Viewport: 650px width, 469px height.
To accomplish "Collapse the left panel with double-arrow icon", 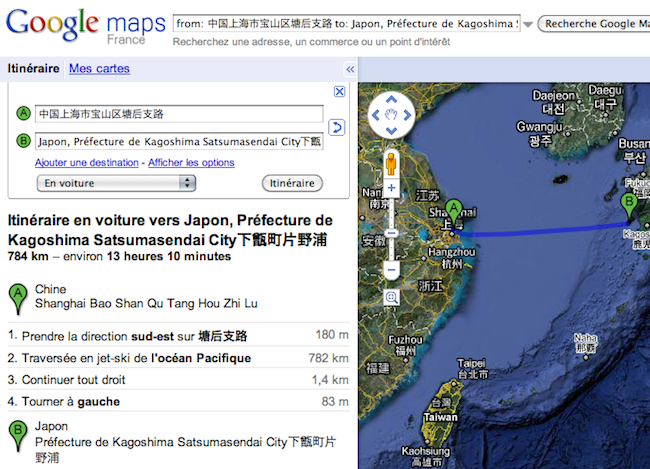I will (x=350, y=69).
